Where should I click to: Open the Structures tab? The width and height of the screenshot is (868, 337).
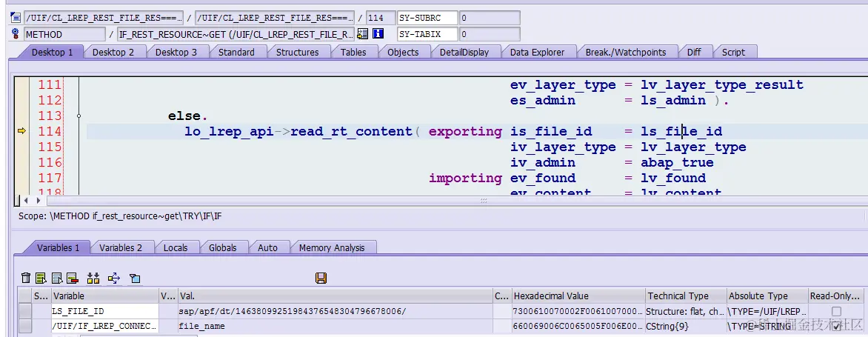(x=297, y=52)
